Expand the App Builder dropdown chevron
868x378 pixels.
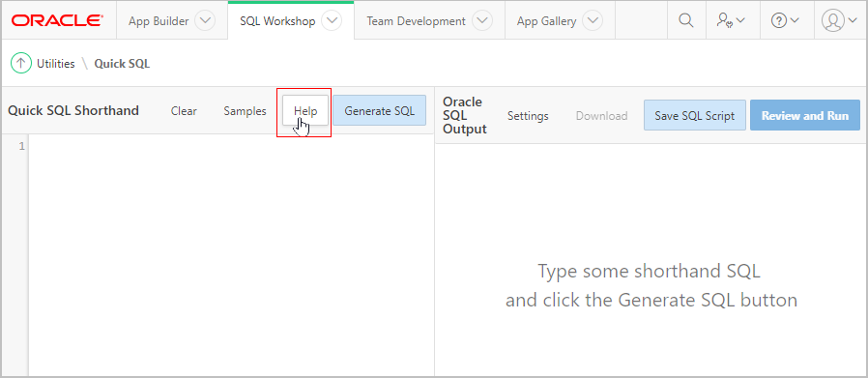205,21
